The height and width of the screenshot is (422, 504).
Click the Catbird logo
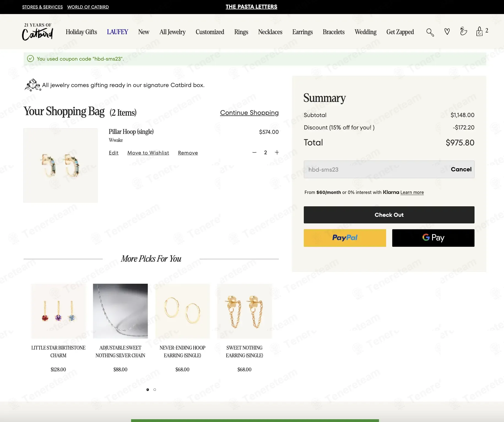point(37,32)
